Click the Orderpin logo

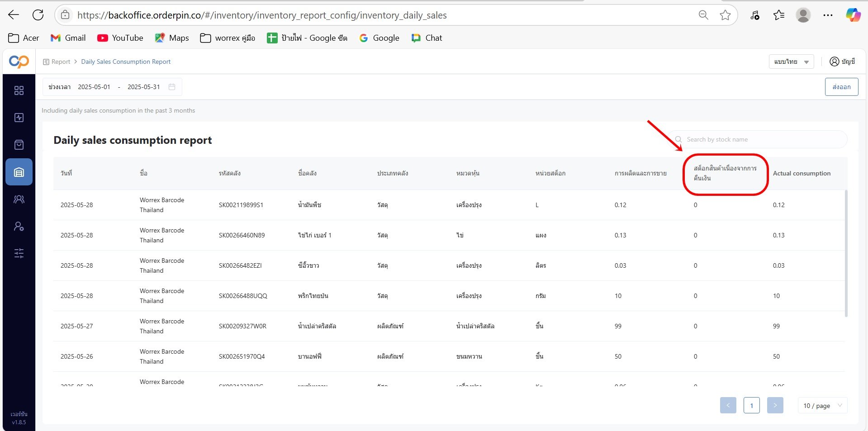point(19,62)
